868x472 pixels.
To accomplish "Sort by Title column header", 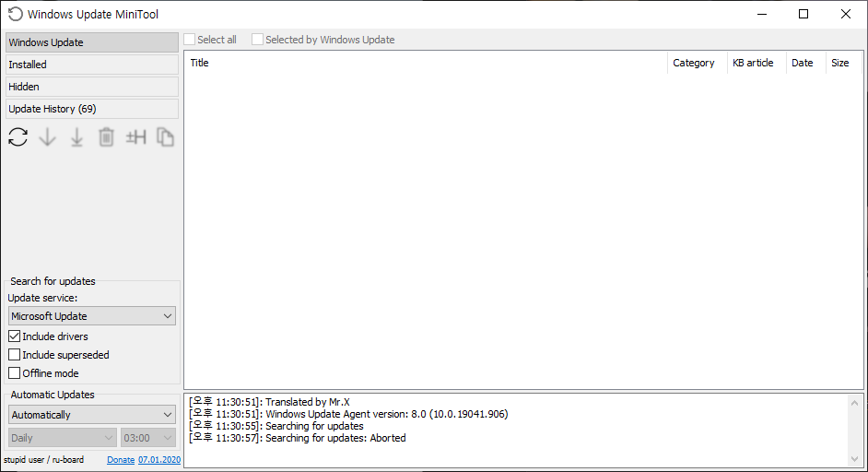I will [426, 63].
